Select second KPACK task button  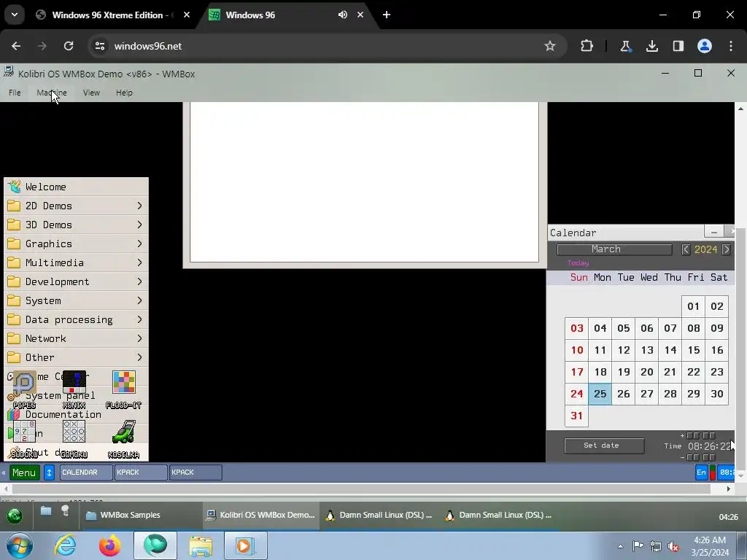(x=196, y=472)
